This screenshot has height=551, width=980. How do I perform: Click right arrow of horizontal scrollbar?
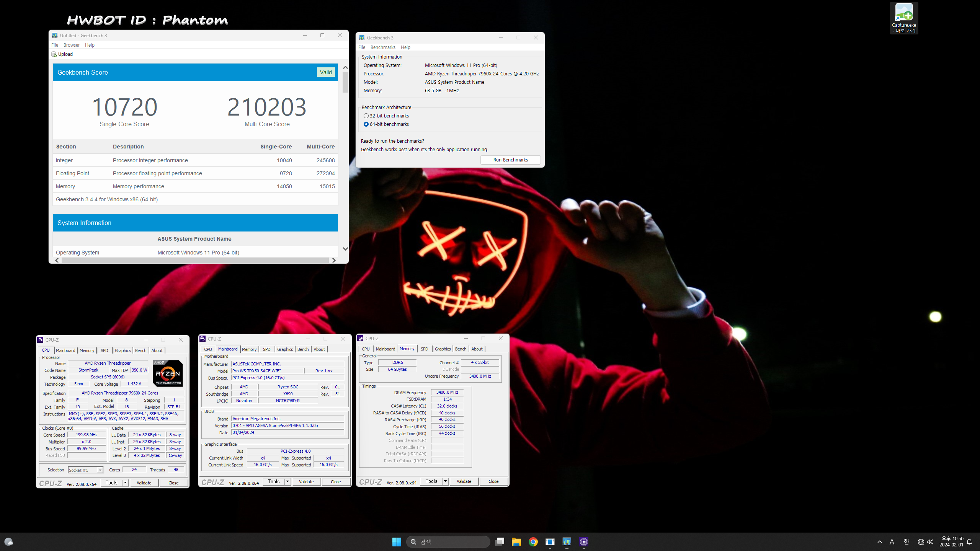pyautogui.click(x=334, y=260)
